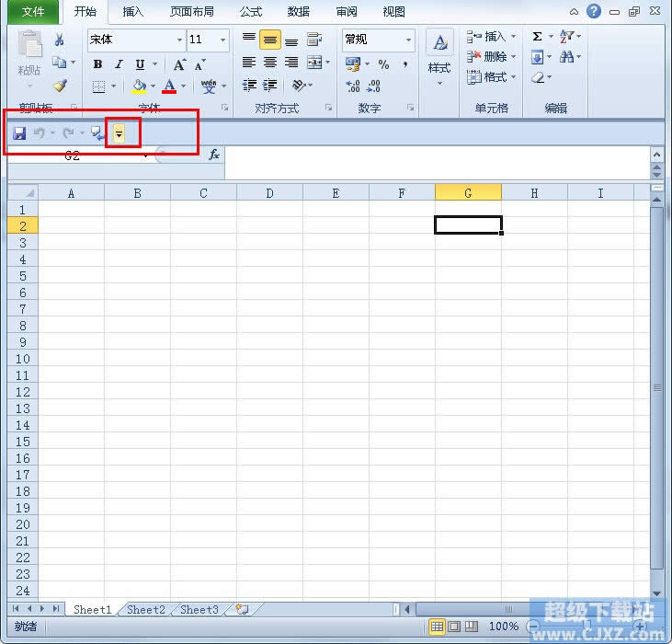Click the wén phonetic guide icon
The width and height of the screenshot is (672, 644).
click(x=209, y=86)
